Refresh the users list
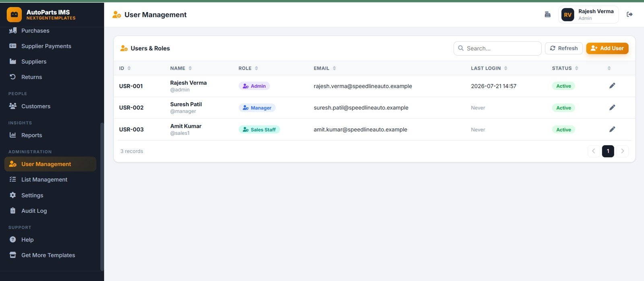 (x=563, y=48)
